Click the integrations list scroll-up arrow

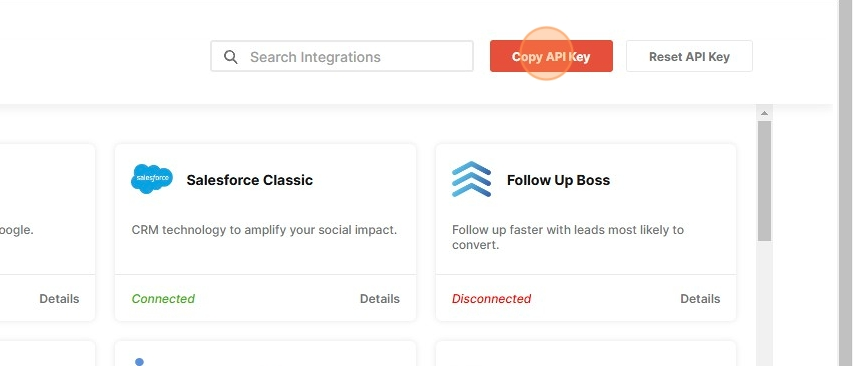(x=764, y=113)
